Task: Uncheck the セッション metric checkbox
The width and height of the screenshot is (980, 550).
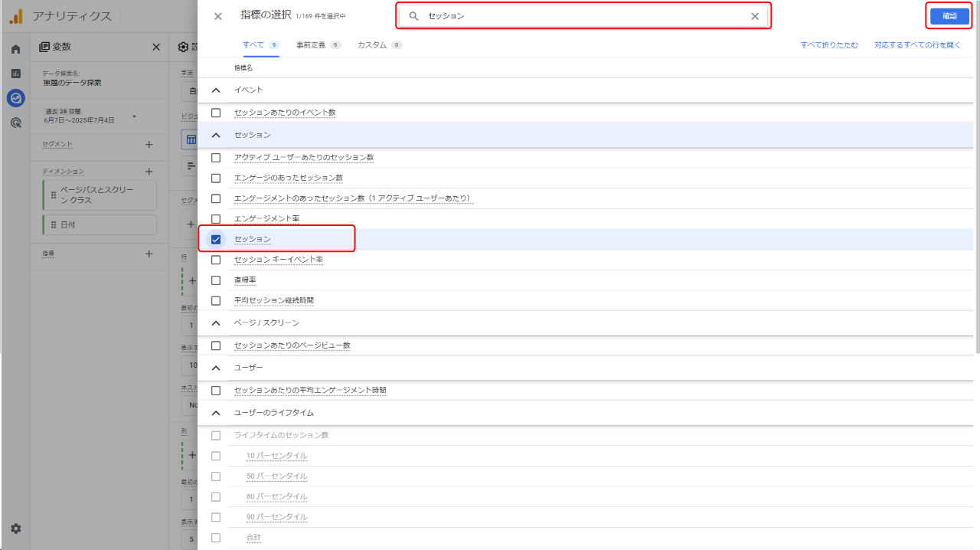Action: tap(216, 239)
